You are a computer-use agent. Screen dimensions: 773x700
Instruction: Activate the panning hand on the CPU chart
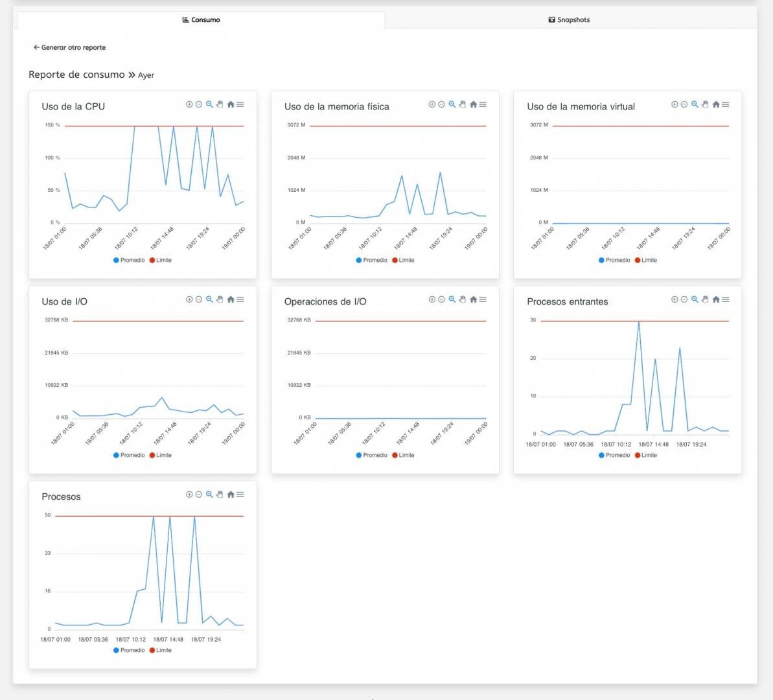[220, 104]
